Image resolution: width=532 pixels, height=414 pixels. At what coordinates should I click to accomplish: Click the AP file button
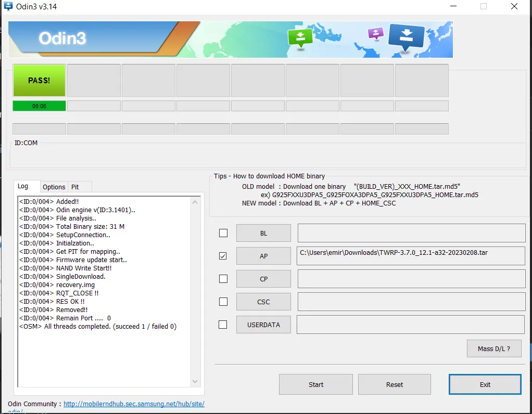coord(263,256)
